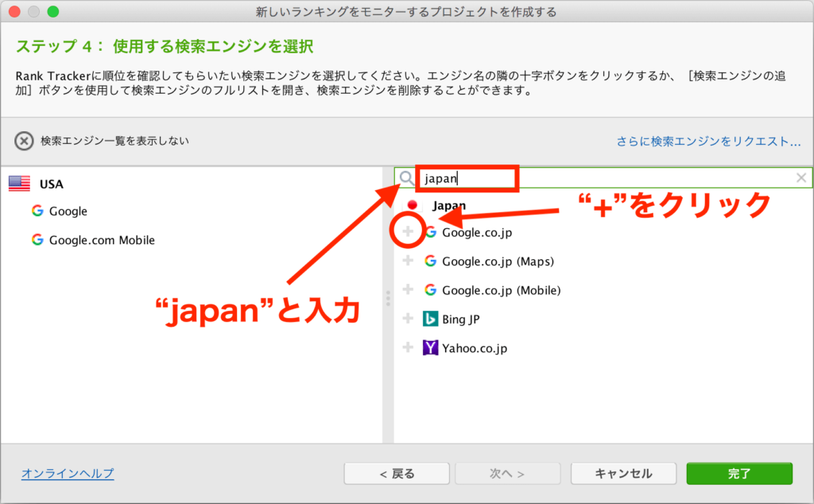Select the USA group heading
Screen dimensions: 814x504
[52, 184]
